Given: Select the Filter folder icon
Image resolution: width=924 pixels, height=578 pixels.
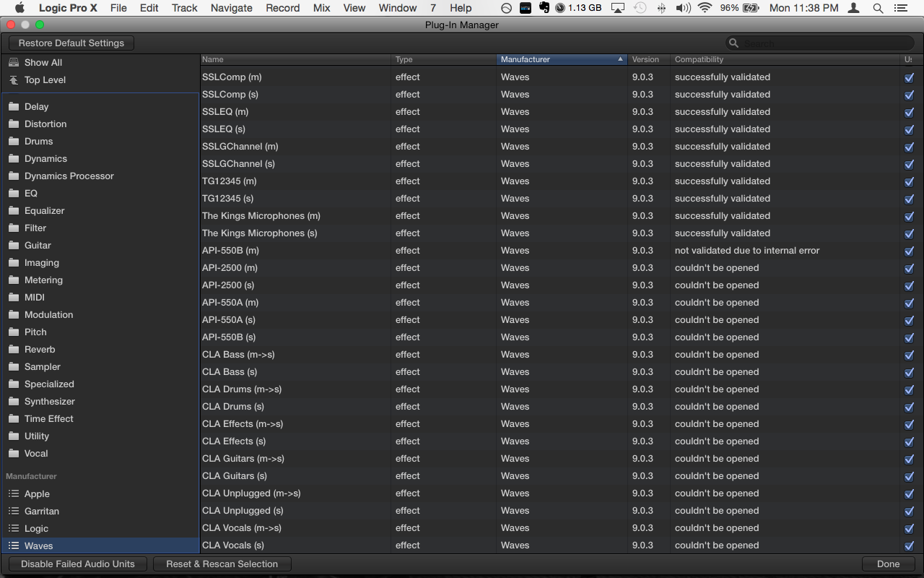Looking at the screenshot, I should point(14,228).
